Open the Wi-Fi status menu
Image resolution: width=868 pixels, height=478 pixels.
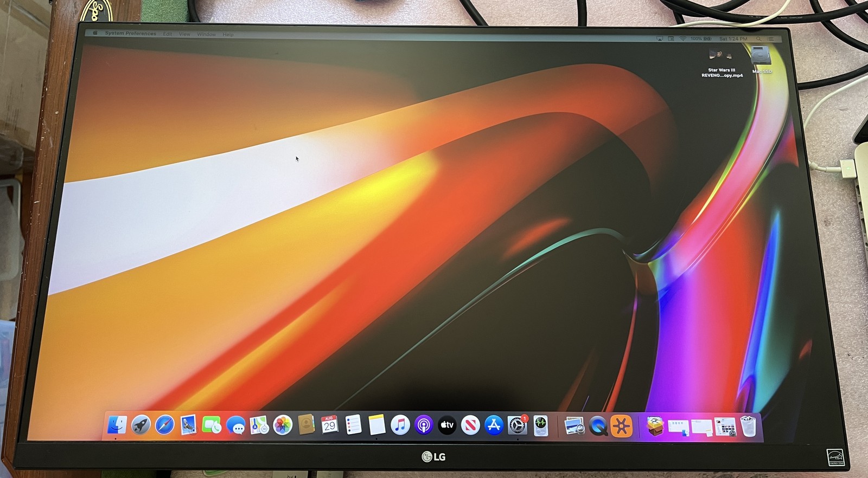pyautogui.click(x=682, y=39)
